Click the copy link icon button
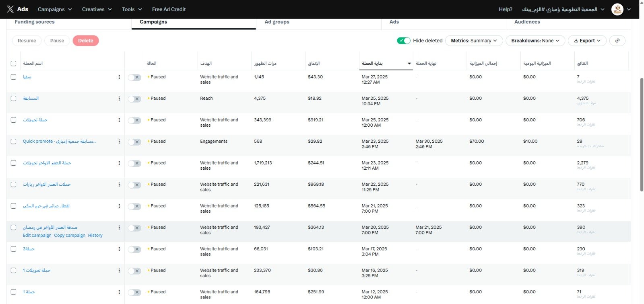644x304 pixels. tap(617, 41)
